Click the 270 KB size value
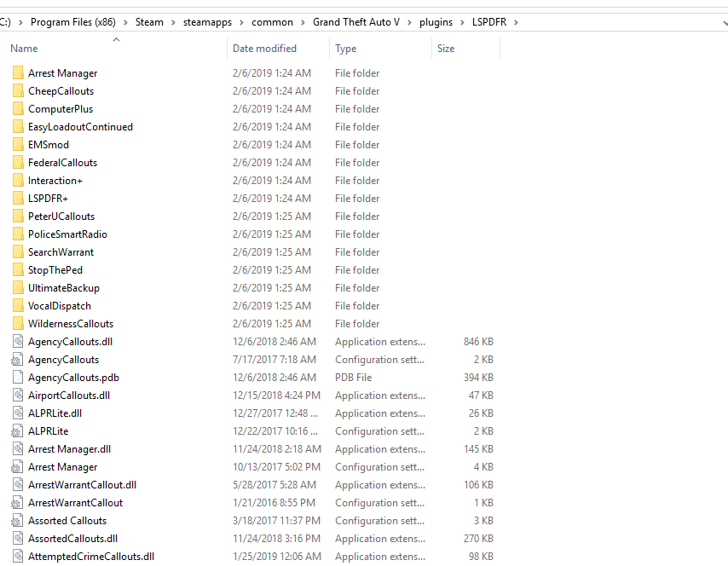The image size is (728, 566). (x=478, y=538)
